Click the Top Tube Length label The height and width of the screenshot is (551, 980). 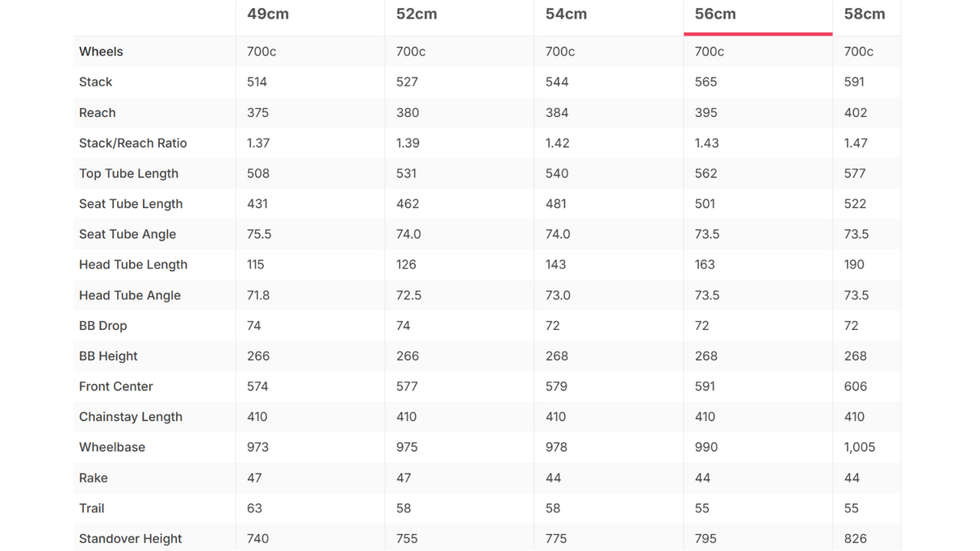point(128,173)
